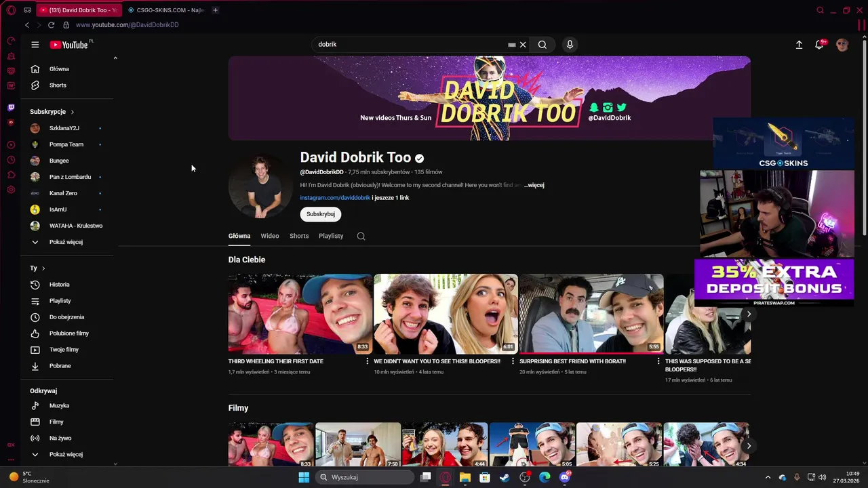868x488 pixels.
Task: Open Do obejrzenia in the sidebar
Action: pyautogui.click(x=66, y=317)
